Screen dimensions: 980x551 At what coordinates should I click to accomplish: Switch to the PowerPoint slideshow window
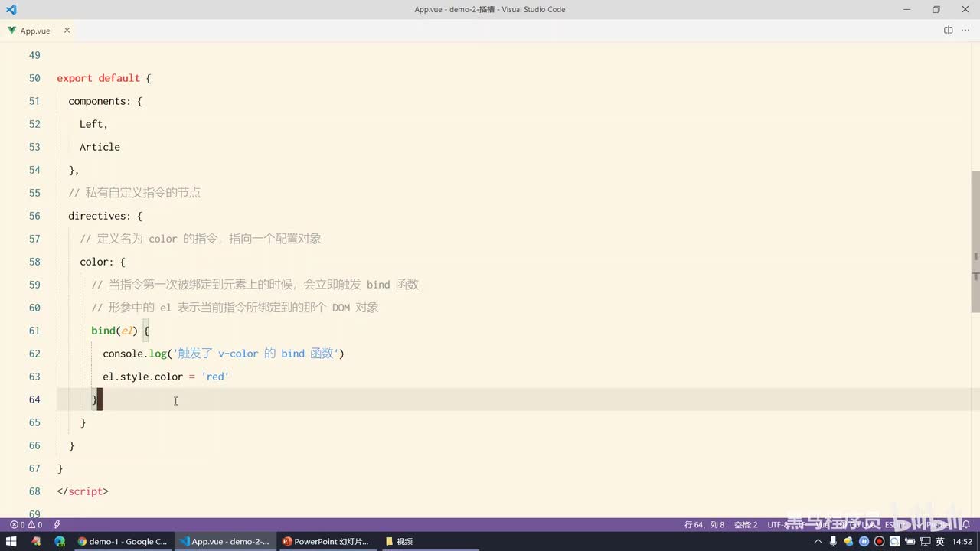pyautogui.click(x=326, y=541)
